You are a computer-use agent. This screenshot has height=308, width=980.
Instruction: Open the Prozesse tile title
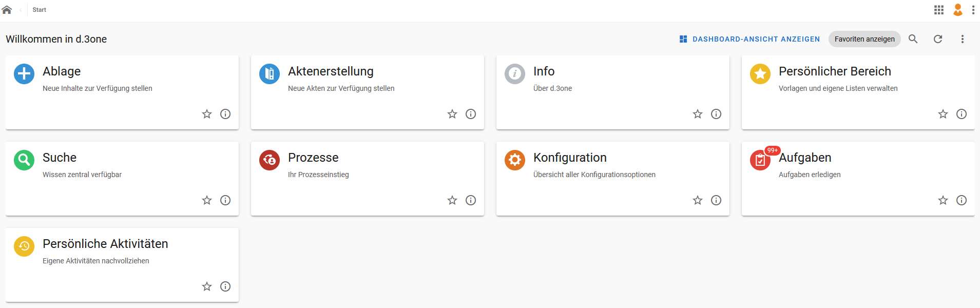pos(313,158)
